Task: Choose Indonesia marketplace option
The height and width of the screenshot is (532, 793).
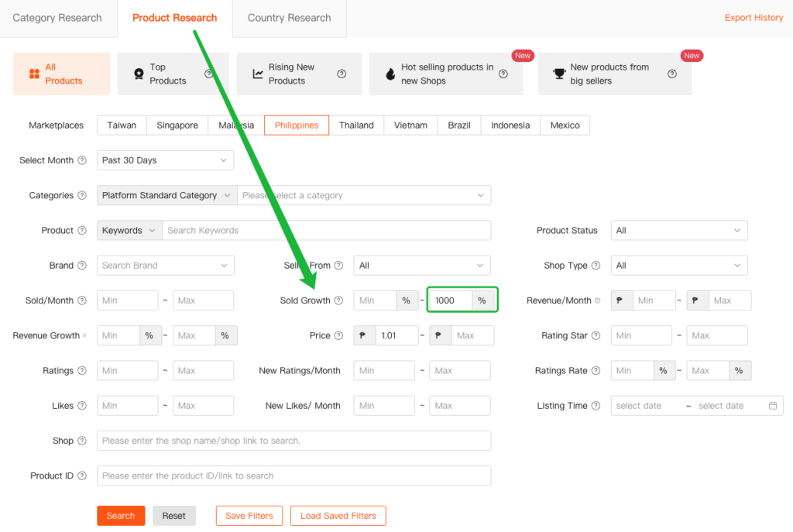Action: [510, 125]
